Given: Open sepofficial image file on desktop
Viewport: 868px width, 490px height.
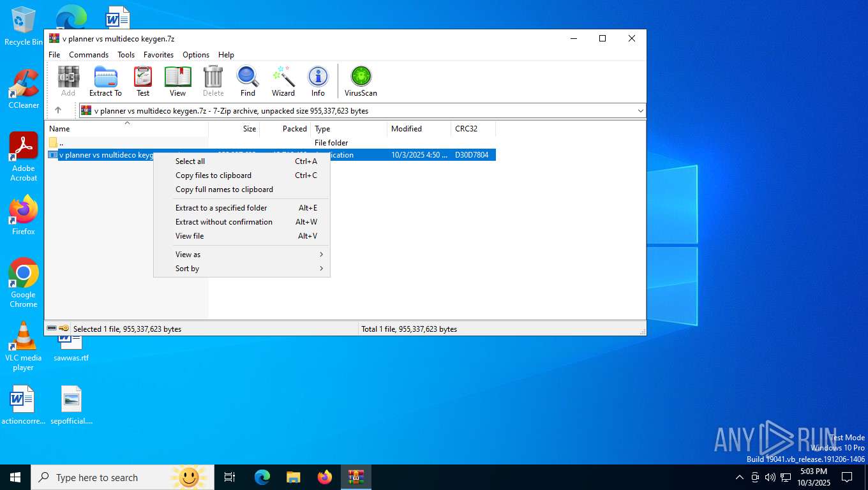Looking at the screenshot, I should 71,405.
